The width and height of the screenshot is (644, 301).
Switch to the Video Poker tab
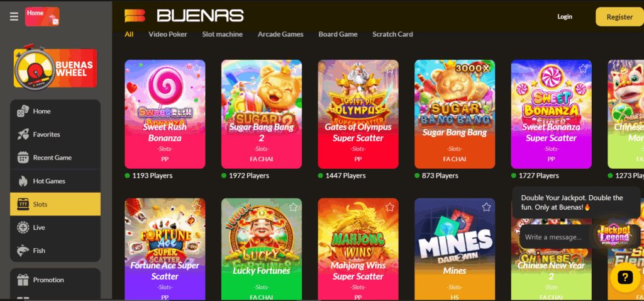click(x=167, y=34)
